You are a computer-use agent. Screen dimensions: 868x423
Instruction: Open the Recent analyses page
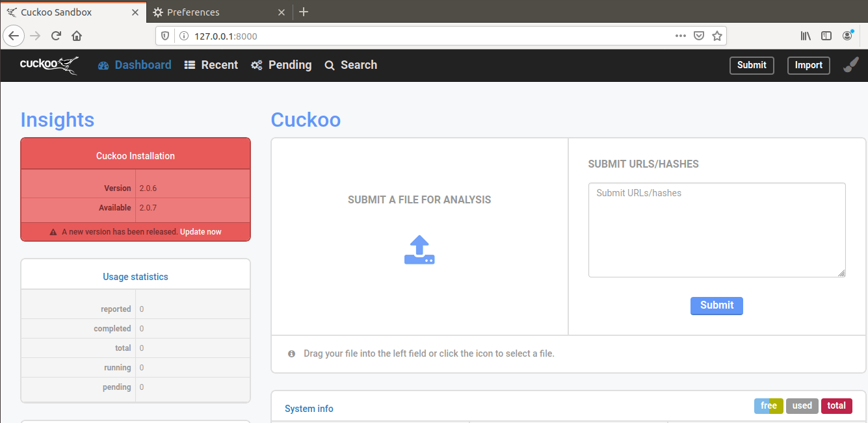[x=211, y=65]
